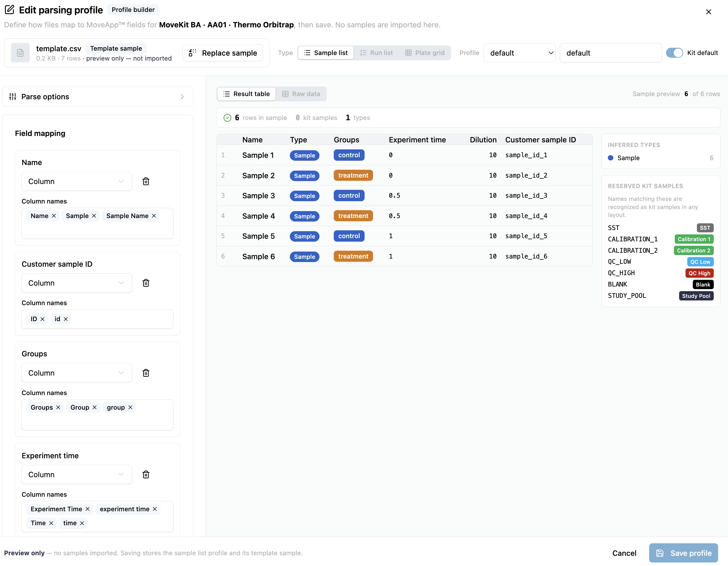Image resolution: width=728 pixels, height=566 pixels.
Task: Click the green Calibration 1 badge
Action: tap(694, 239)
